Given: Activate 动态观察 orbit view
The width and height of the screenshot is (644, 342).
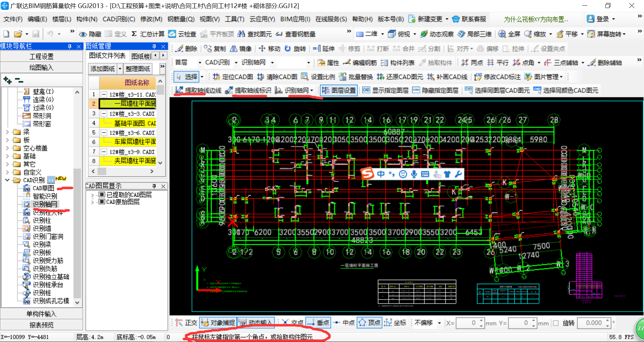Looking at the screenshot, I should (x=437, y=34).
